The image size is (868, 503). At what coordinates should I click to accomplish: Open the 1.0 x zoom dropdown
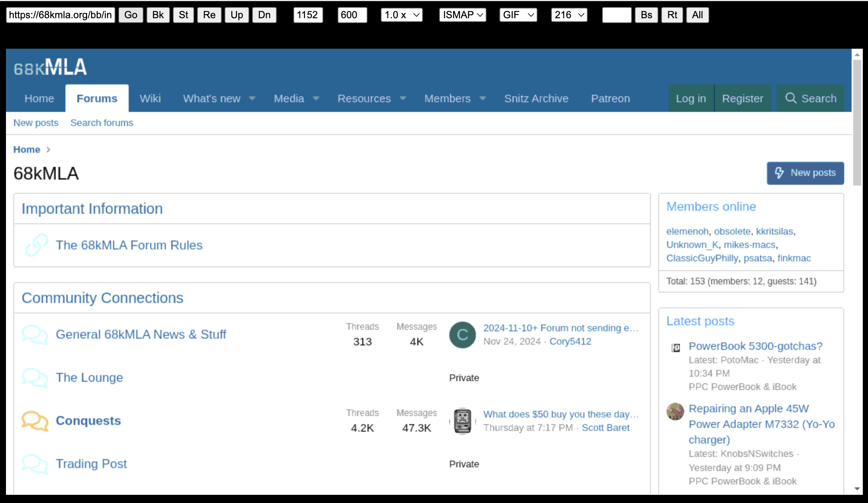(x=402, y=15)
